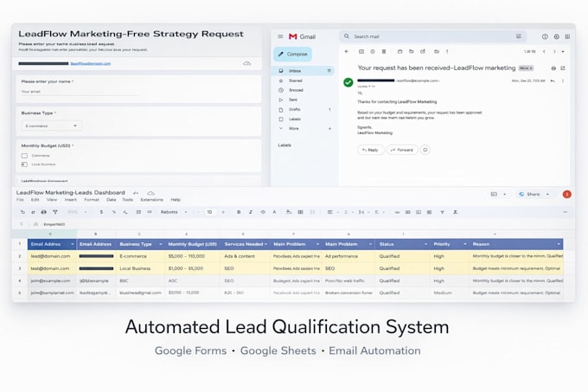
Task: Click the Gmail logo
Action: click(x=302, y=36)
